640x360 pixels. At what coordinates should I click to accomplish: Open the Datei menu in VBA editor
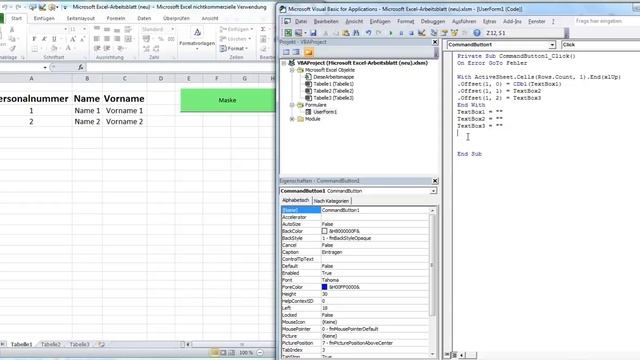[300, 21]
